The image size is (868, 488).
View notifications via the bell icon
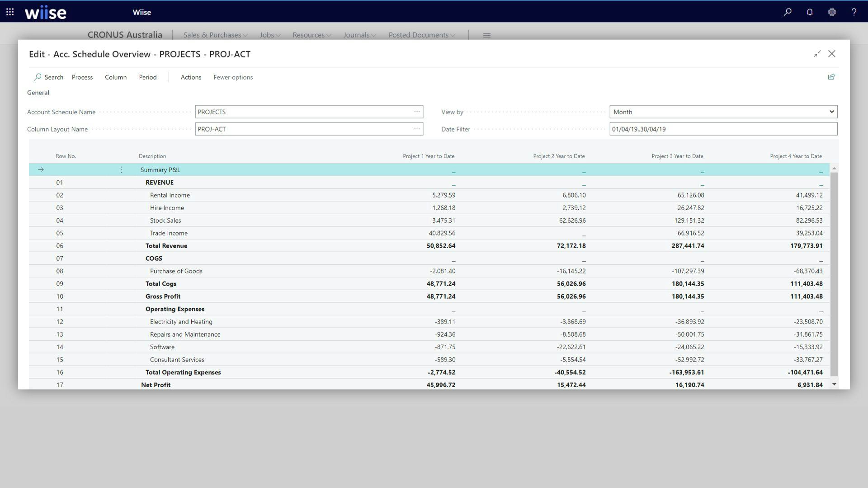click(810, 12)
